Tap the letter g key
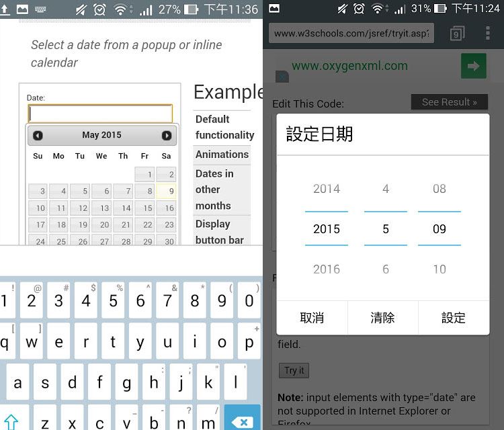This screenshot has height=430, width=504. pyautogui.click(x=126, y=382)
